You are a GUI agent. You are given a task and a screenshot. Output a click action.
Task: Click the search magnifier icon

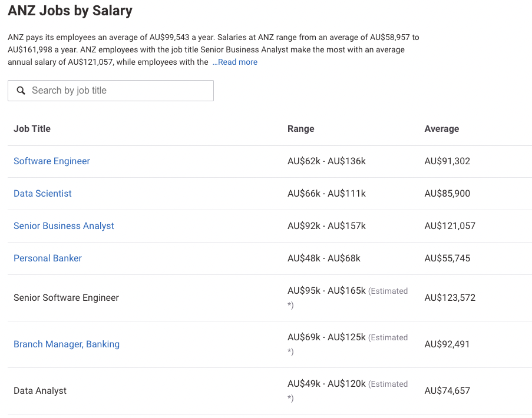pos(21,91)
